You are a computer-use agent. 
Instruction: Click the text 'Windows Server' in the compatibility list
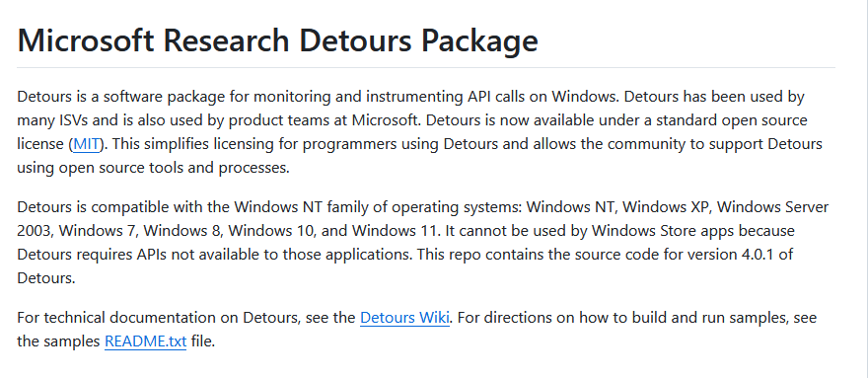[772, 206]
